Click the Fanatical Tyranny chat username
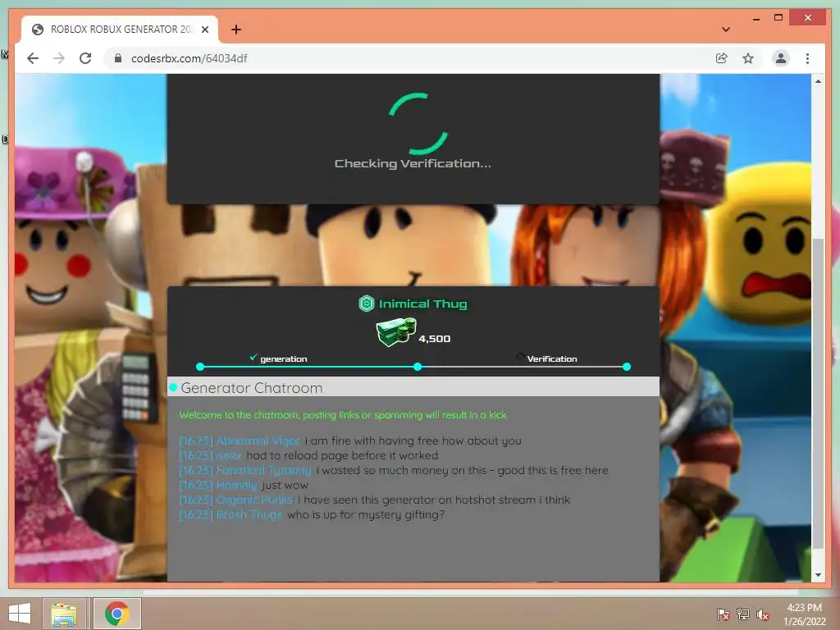Screen dimensions: 840x630 tap(263, 470)
